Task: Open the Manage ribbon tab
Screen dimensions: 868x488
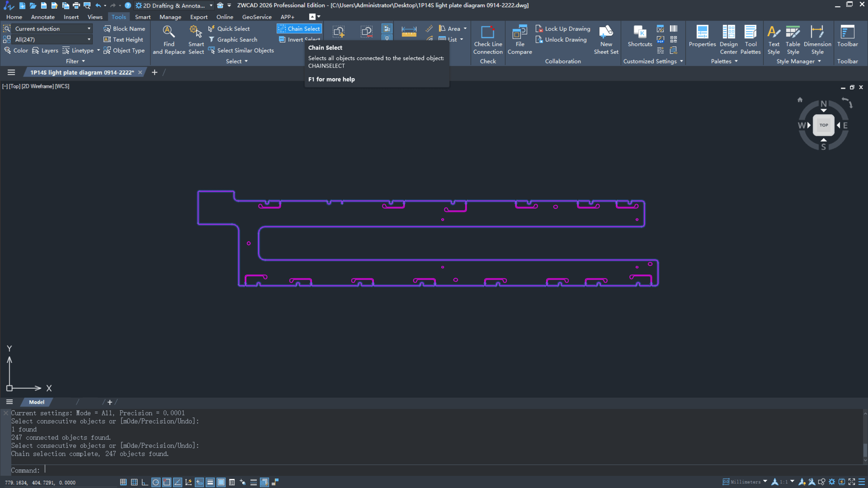Action: tap(170, 17)
